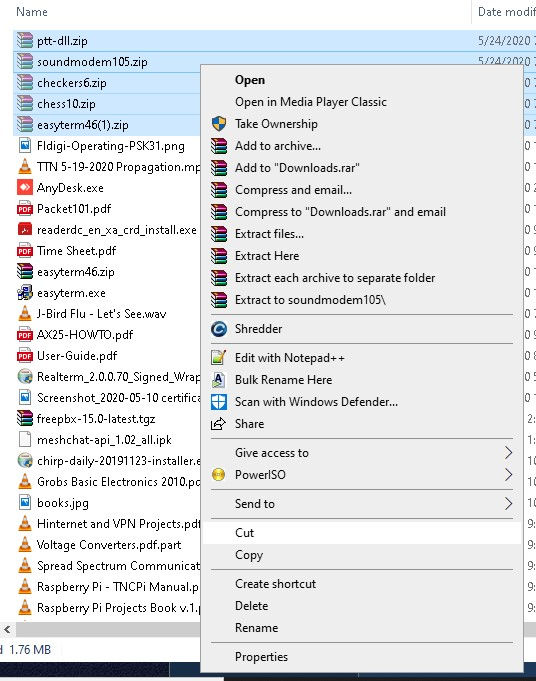Click the image icon of Fldigi-Operating-PSK31.png
The image size is (536, 681).
click(25, 145)
